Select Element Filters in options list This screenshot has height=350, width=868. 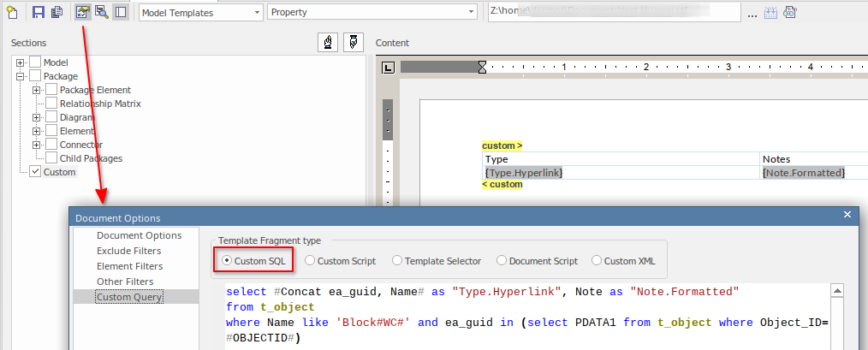click(x=129, y=266)
